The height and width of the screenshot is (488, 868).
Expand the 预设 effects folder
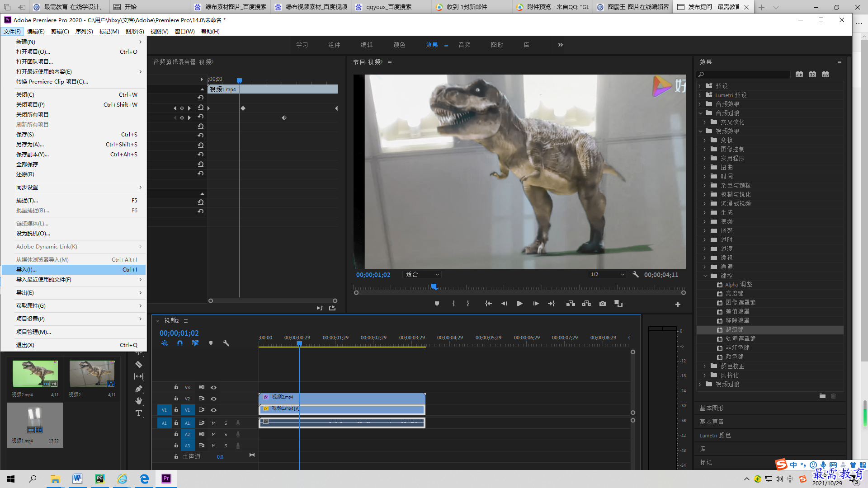(700, 86)
